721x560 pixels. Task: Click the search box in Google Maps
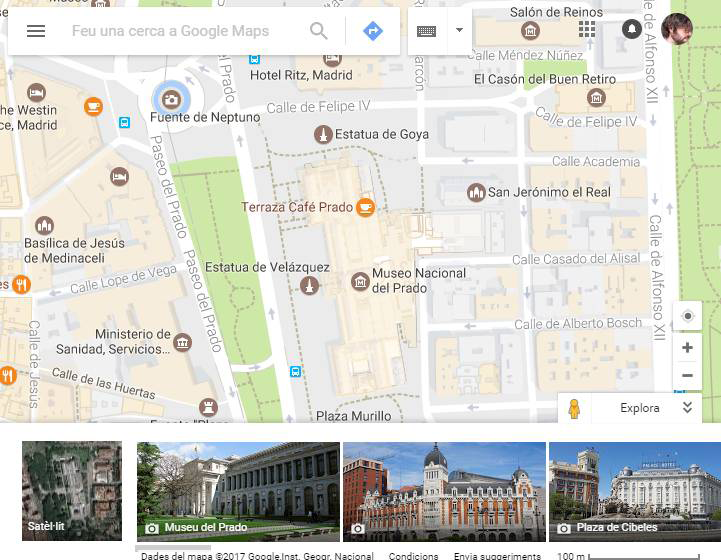[180, 31]
